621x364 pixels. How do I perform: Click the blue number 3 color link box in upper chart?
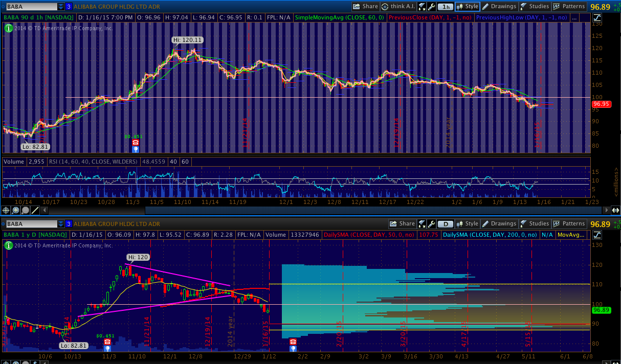pos(69,7)
